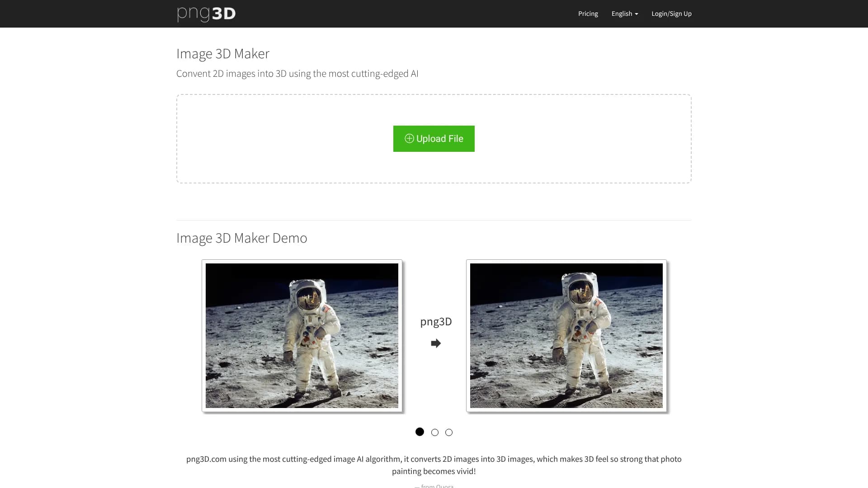Click the Image 3D Maker heading
The height and width of the screenshot is (488, 868).
[222, 53]
